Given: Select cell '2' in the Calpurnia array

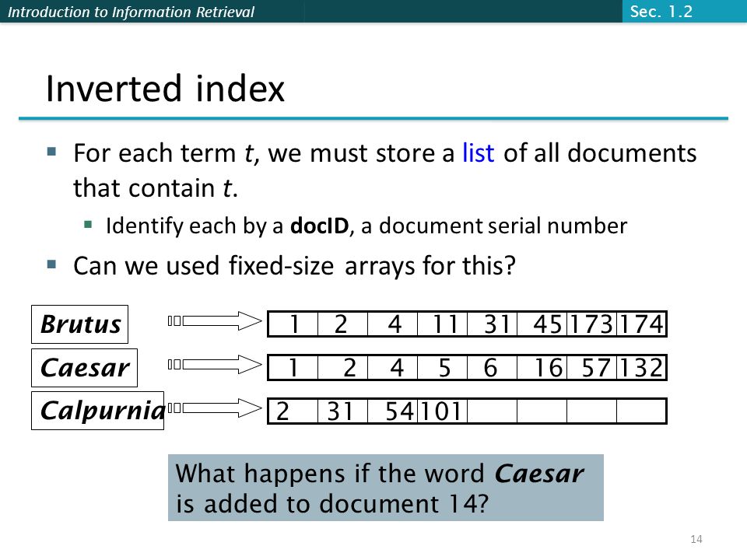Looking at the screenshot, I should (x=293, y=411).
